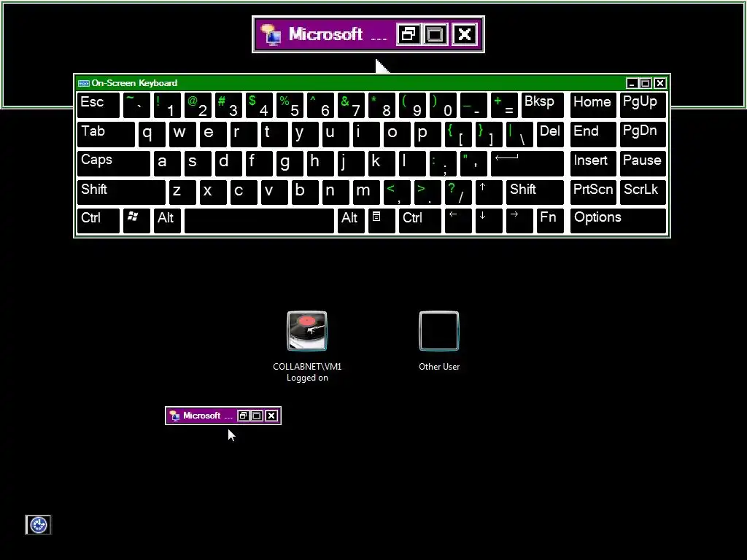
Task: Toggle the left Shift key
Action: (121, 192)
